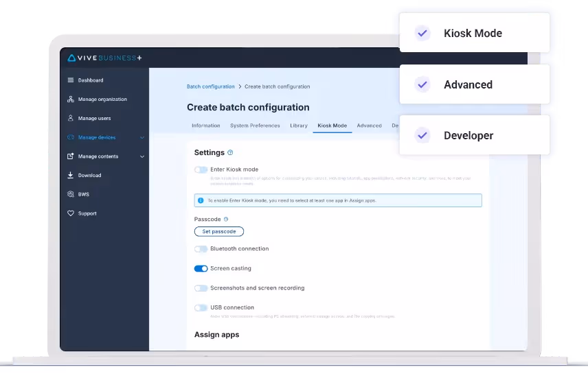The image size is (588, 387).
Task: Click the USB connection label
Action: pyautogui.click(x=232, y=307)
